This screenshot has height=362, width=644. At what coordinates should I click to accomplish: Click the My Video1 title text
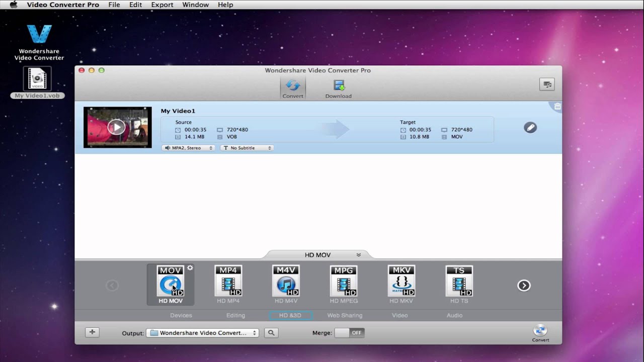coord(178,111)
